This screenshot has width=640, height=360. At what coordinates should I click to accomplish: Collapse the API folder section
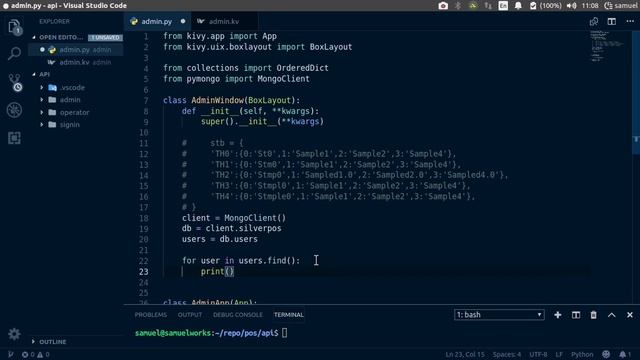34,74
